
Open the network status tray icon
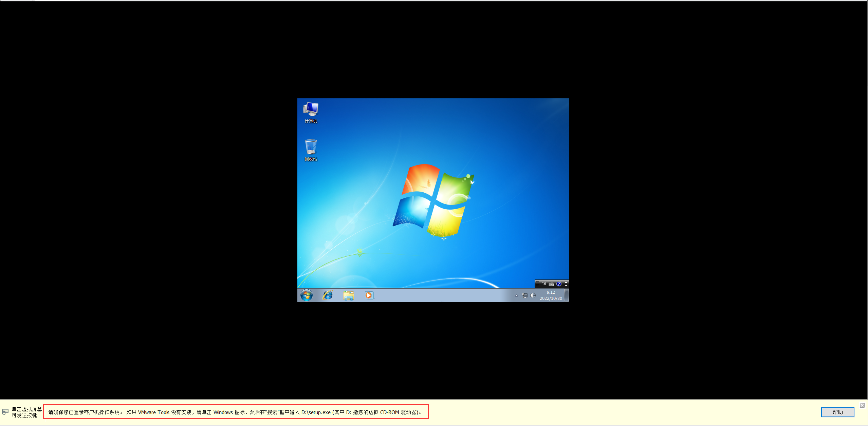(525, 295)
